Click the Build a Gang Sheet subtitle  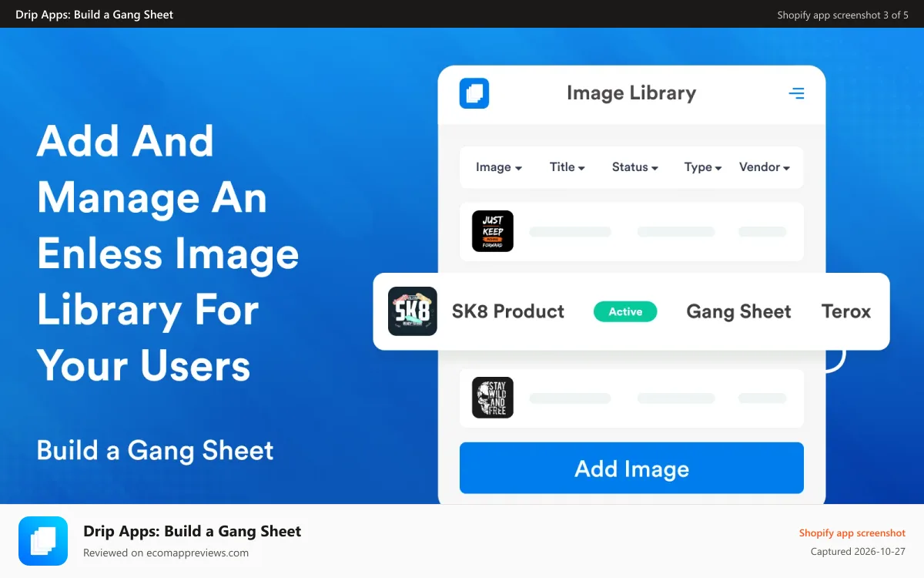pyautogui.click(x=155, y=451)
